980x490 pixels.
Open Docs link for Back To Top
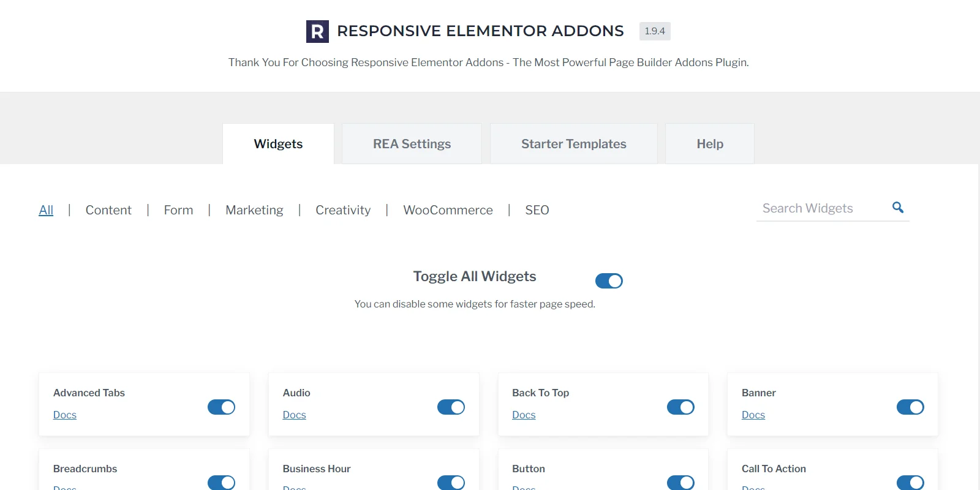(x=524, y=415)
